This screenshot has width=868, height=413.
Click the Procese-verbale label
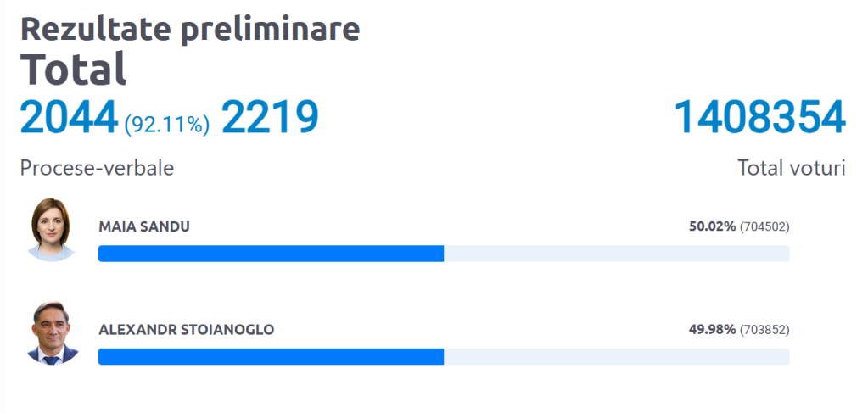pyautogui.click(x=97, y=168)
